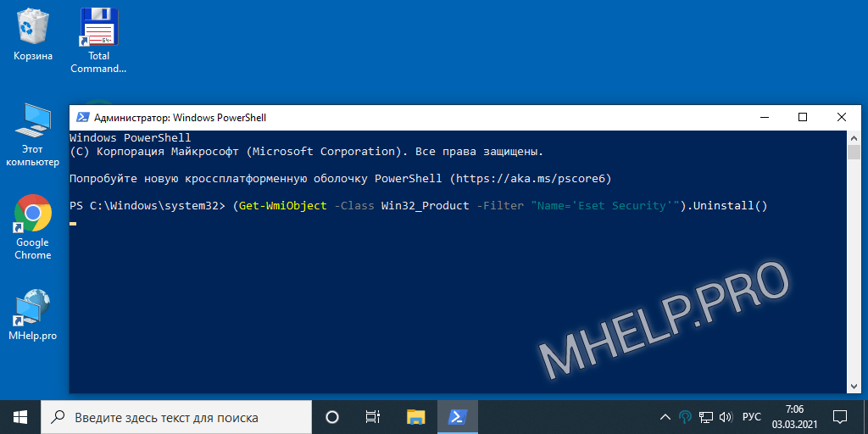Image resolution: width=868 pixels, height=434 pixels.
Task: Click the PS C:\Windows\system32> prompt
Action: (x=147, y=206)
